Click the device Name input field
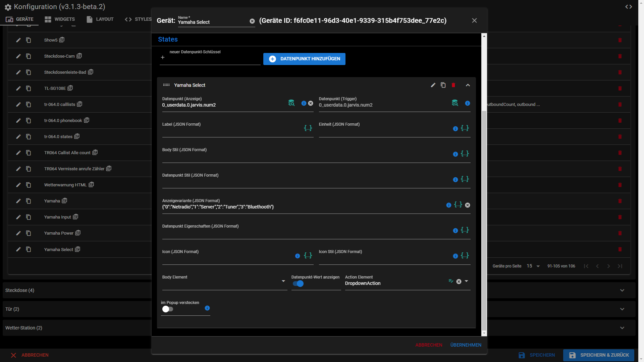This screenshot has height=362, width=644. click(213, 22)
